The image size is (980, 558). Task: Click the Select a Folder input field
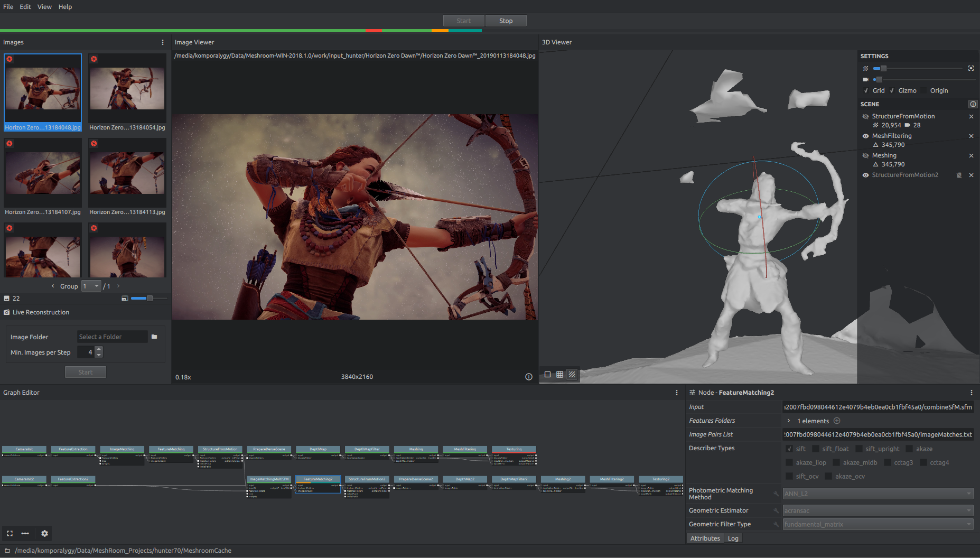(112, 337)
